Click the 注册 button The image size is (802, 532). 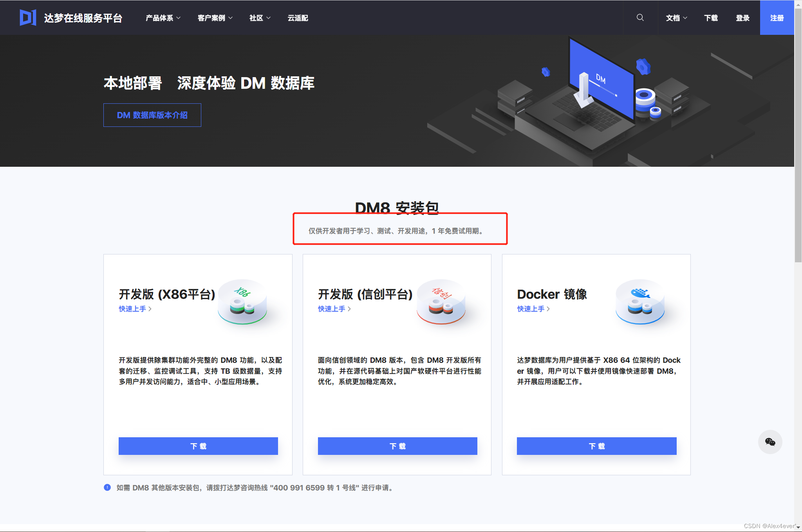click(777, 18)
